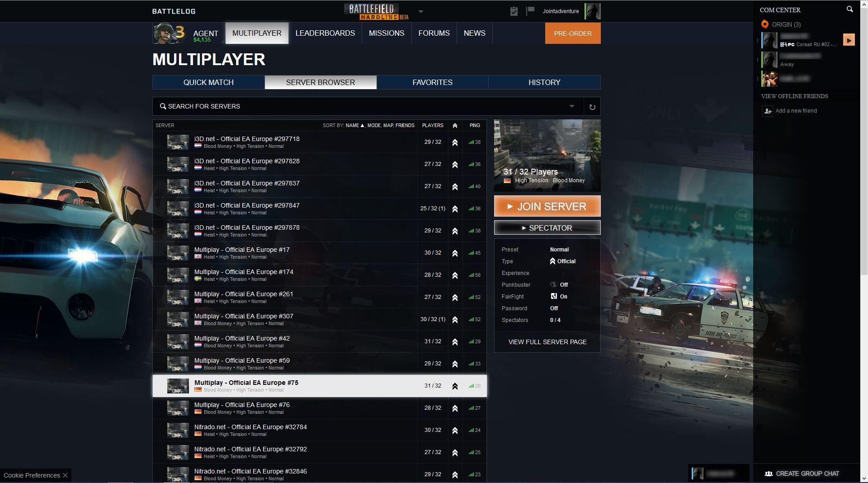
Task: Click the Spectator button
Action: tap(547, 228)
